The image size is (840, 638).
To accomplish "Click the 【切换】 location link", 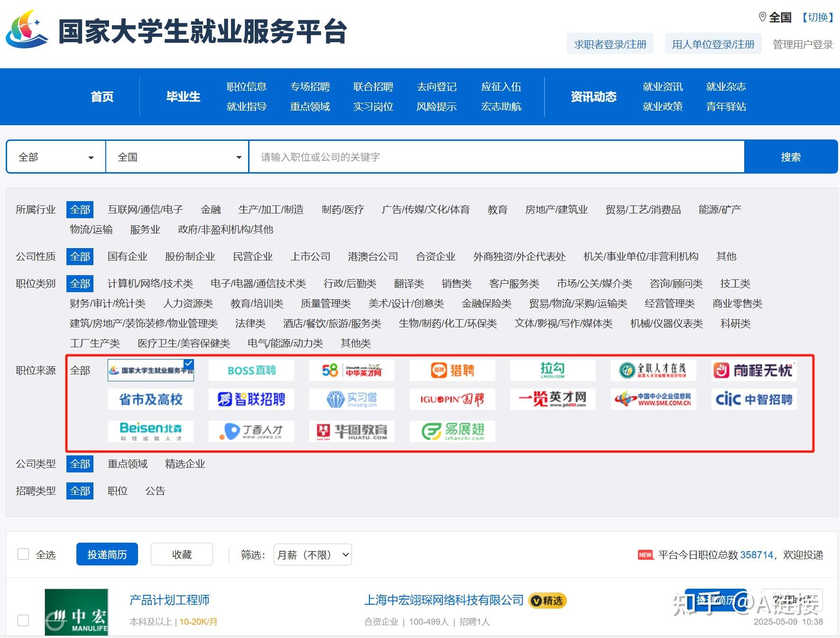I will 818,18.
